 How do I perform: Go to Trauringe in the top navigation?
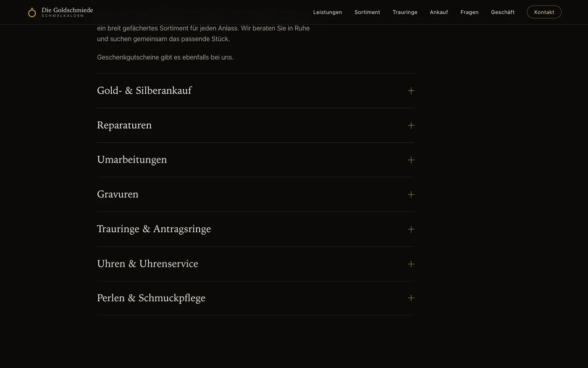tap(405, 12)
